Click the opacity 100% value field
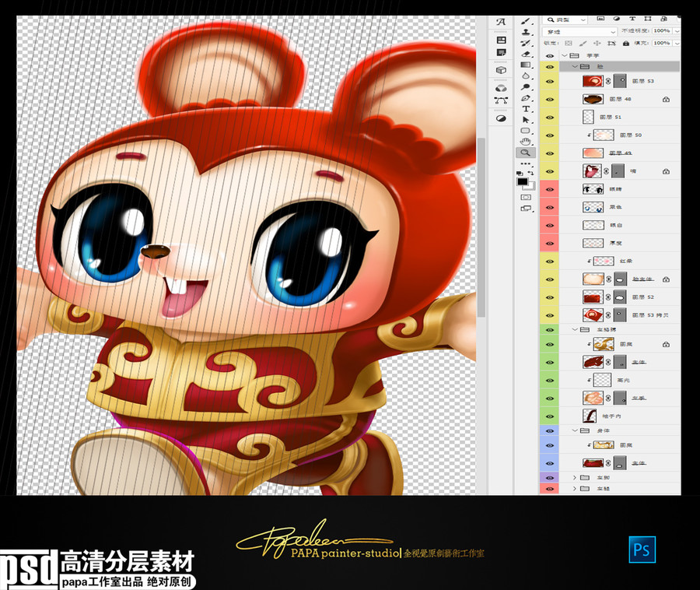Image resolution: width=700 pixels, height=590 pixels. coord(662,31)
